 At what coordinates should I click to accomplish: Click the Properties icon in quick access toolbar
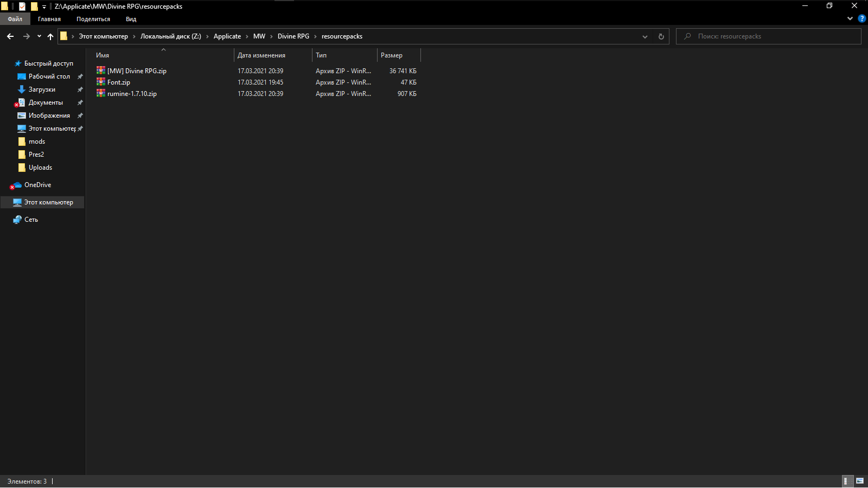(22, 7)
